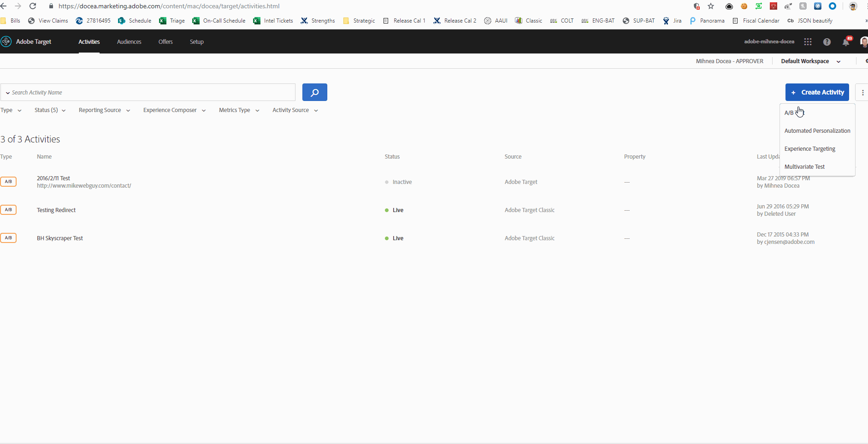Click 'Mihnea Docea - APPROVER' text
The image size is (868, 444).
pos(729,61)
